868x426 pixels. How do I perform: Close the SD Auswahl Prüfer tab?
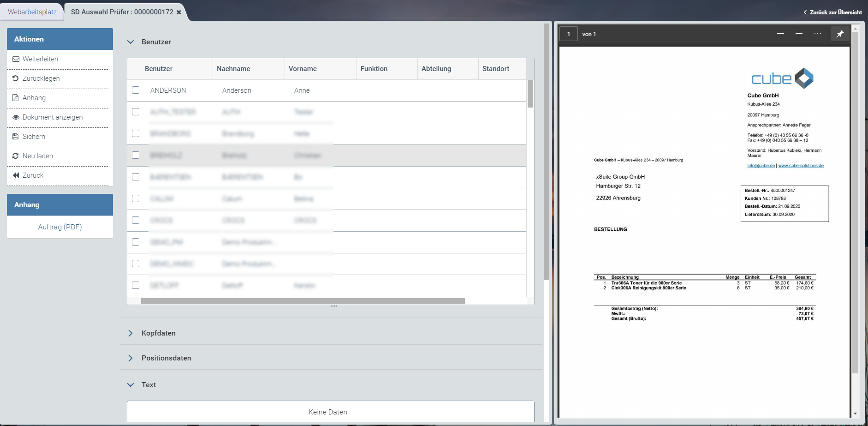[179, 12]
